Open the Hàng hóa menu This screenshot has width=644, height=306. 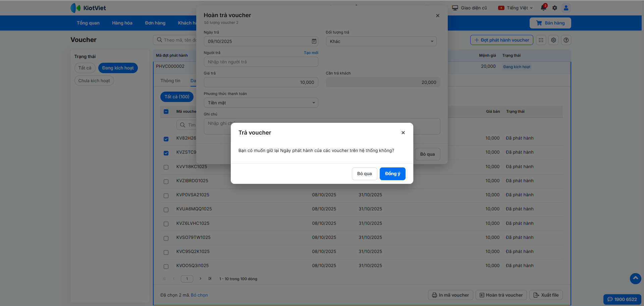122,23
